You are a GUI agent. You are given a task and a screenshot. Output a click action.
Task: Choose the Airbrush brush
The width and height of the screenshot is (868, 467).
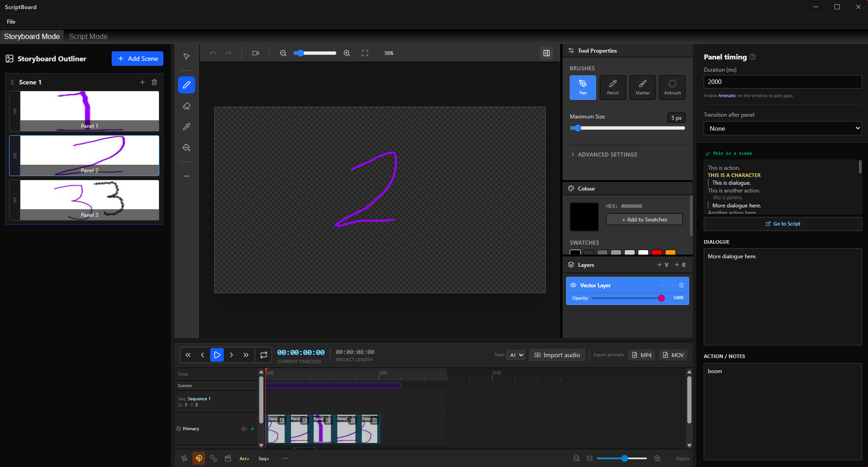point(672,87)
